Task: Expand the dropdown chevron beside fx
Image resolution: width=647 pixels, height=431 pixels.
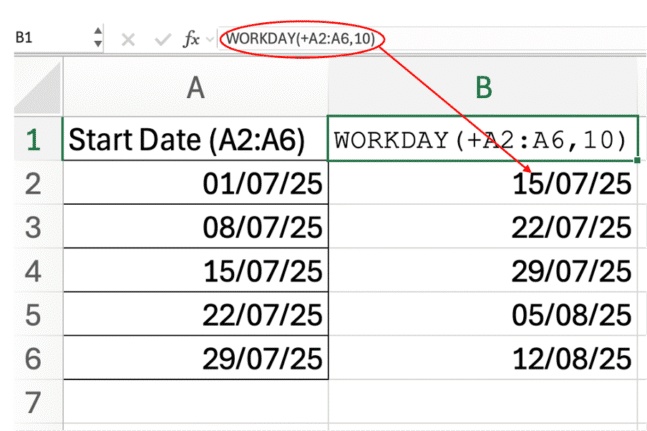Action: pyautogui.click(x=209, y=39)
